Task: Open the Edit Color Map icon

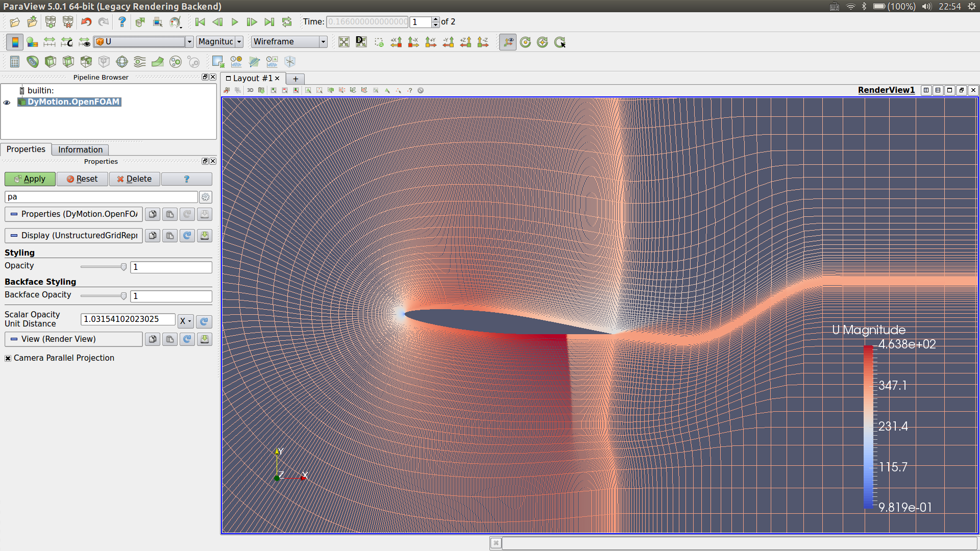Action: click(32, 42)
